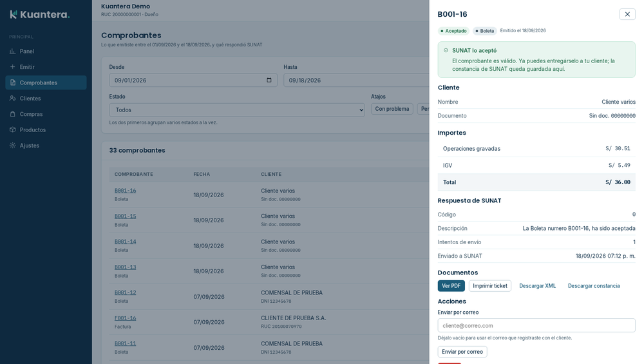Click CLIENTE DE PRUEBA S.A. cell
The height and width of the screenshot is (364, 644).
(x=293, y=318)
